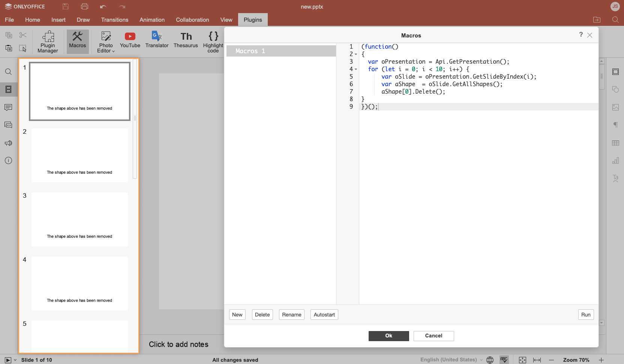Create a New macro

point(237,315)
